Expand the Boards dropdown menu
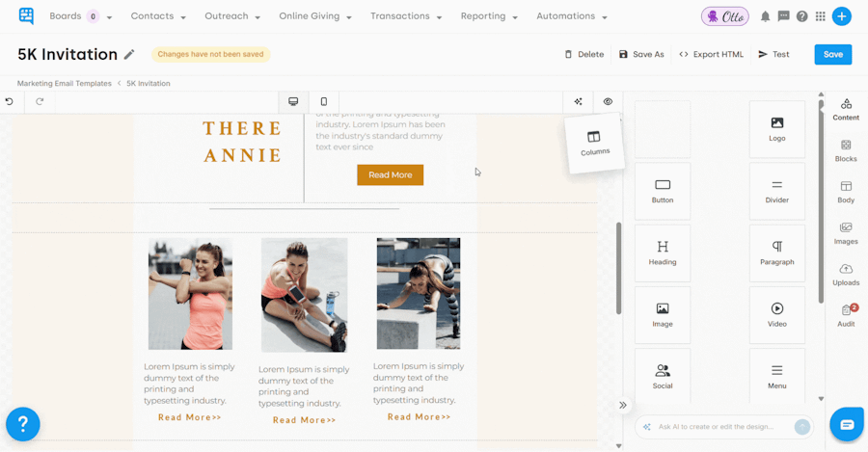Image resolution: width=868 pixels, height=452 pixels. [x=80, y=16]
